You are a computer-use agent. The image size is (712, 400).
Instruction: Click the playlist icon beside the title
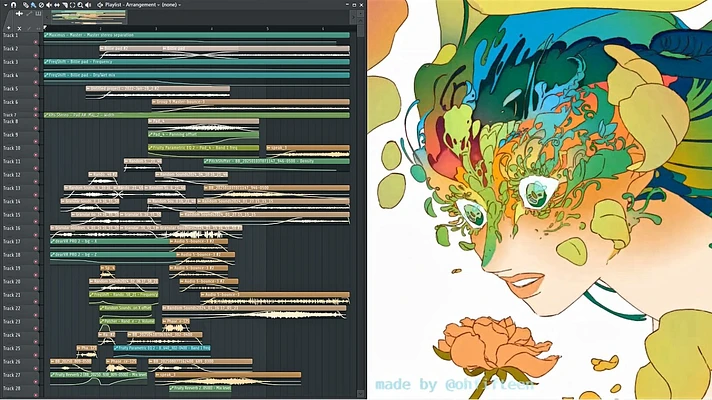pos(99,5)
